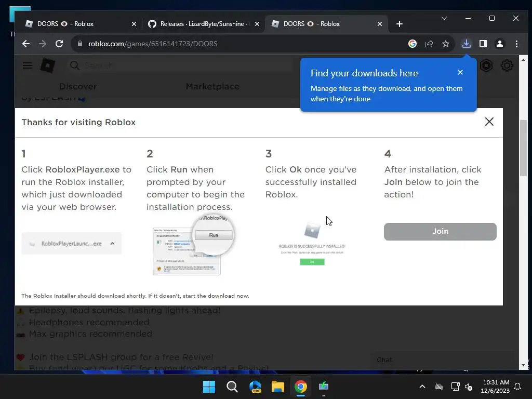Image resolution: width=532 pixels, height=399 pixels.
Task: Open the monitor app on taskbar
Action: (324, 387)
